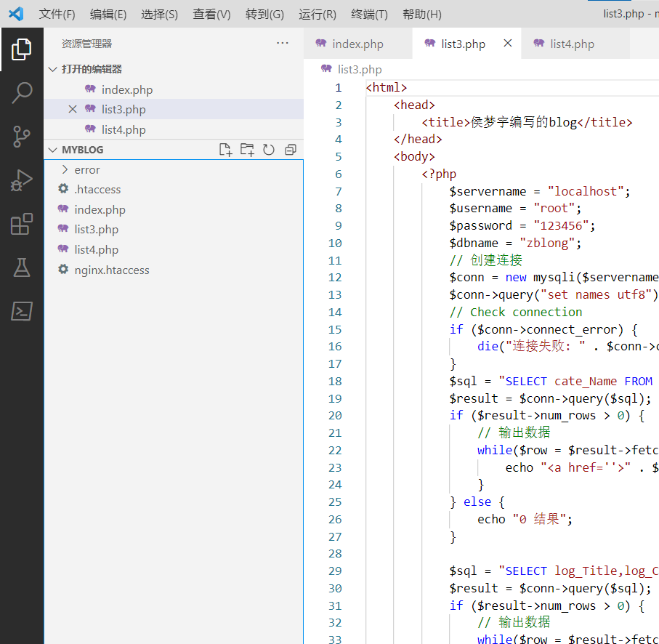Screen dimensions: 659x644
Task: Open Source Control view in activity bar
Action: [x=22, y=137]
